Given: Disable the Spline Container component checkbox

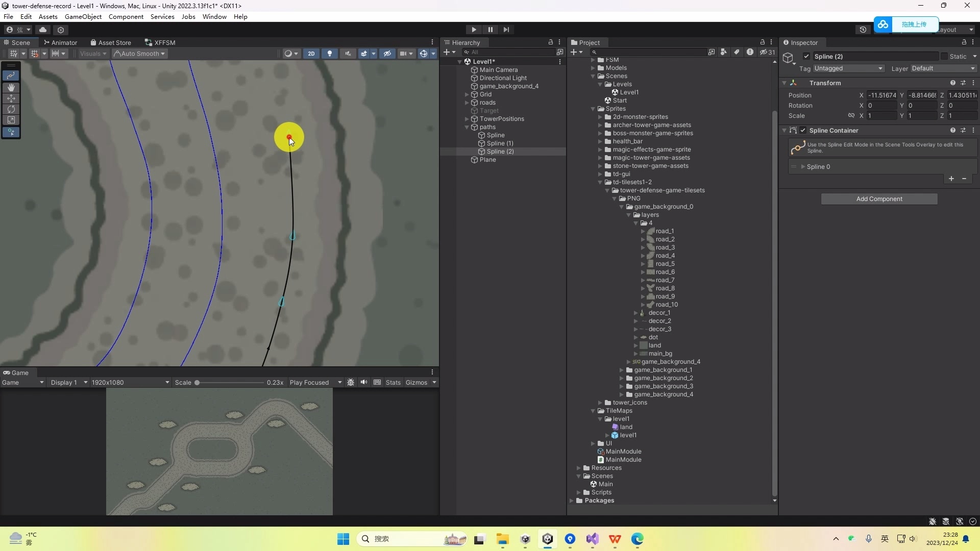Looking at the screenshot, I should coord(804,131).
